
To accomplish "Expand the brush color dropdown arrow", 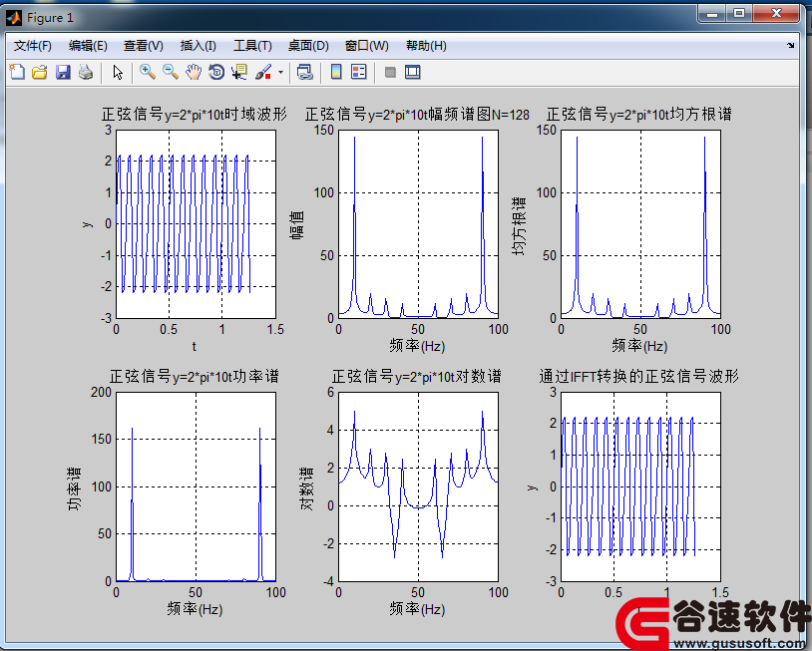I will point(280,72).
